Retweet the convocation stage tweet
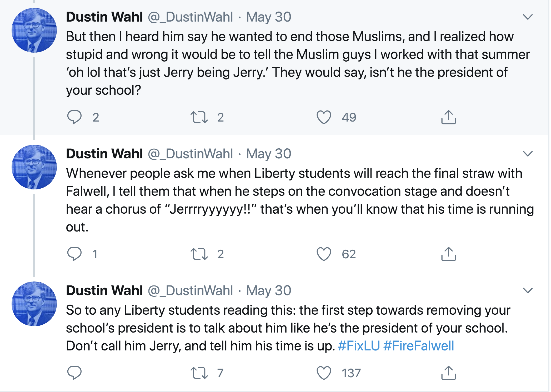This screenshot has width=551, height=392. tap(199, 254)
